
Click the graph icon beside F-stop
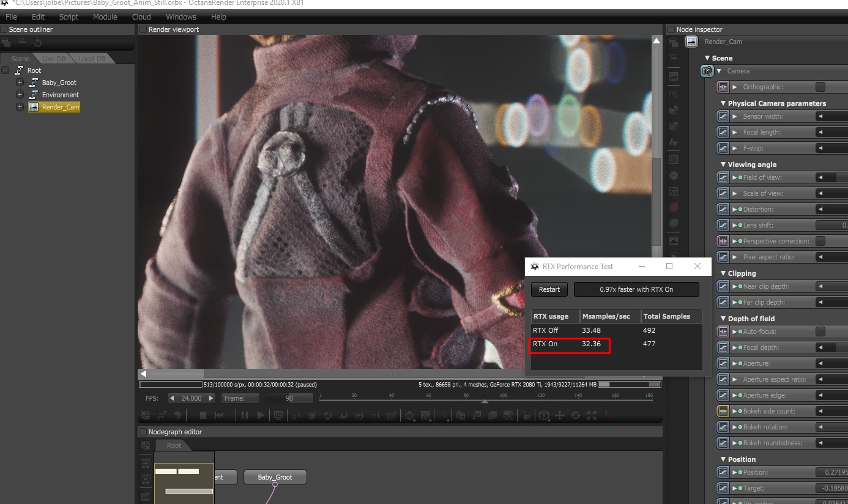point(723,148)
